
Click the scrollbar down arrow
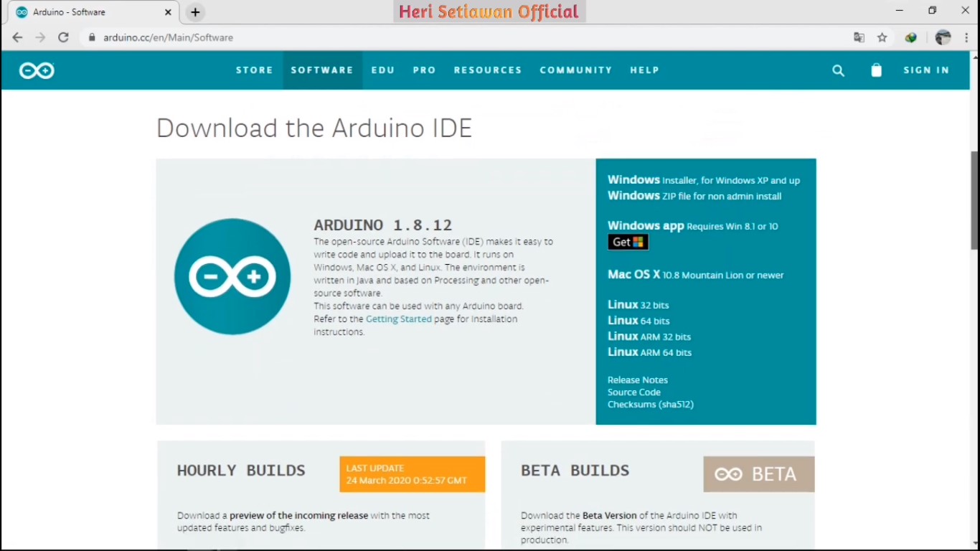(x=974, y=545)
